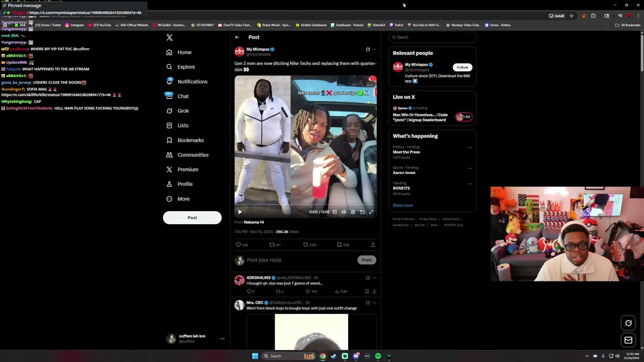Open account menu dots near cuffem lah bro
644x362 pixels.
coord(222,339)
